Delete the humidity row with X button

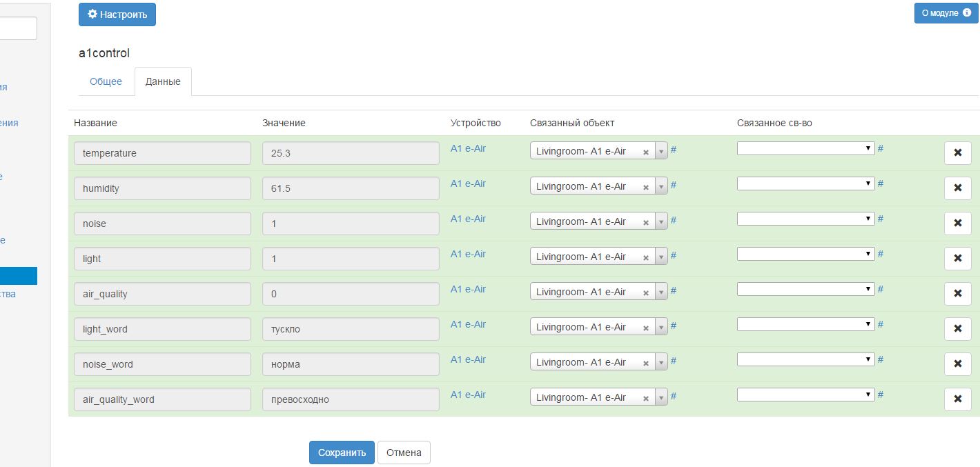(x=957, y=188)
